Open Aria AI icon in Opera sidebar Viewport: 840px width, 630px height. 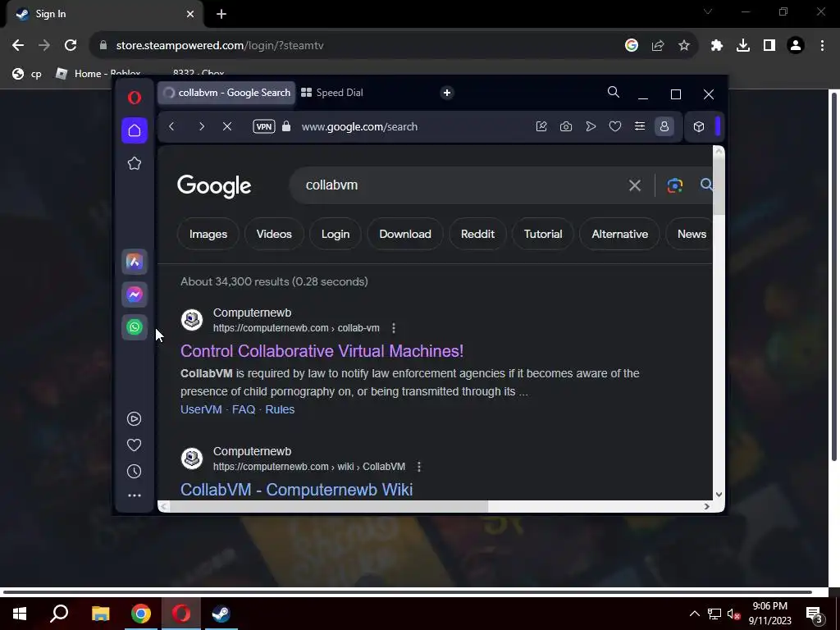coord(135,262)
